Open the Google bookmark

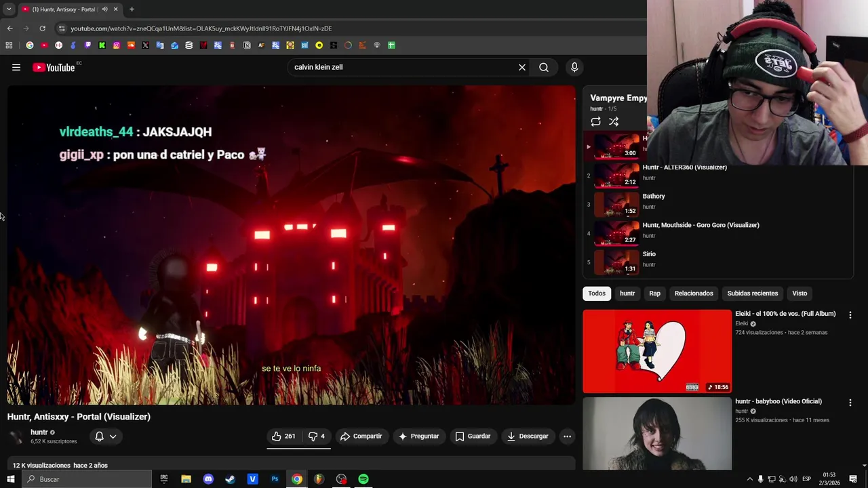30,45
